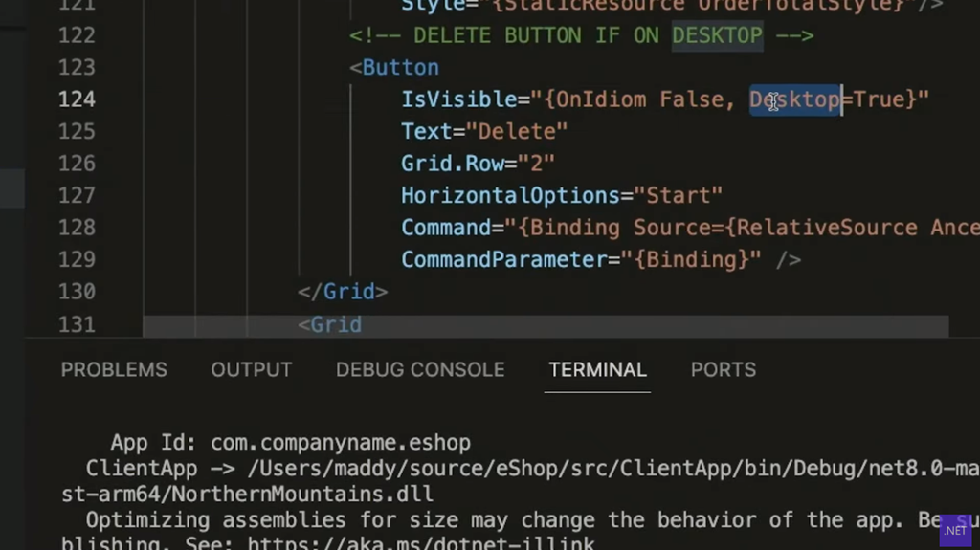The height and width of the screenshot is (550, 980).
Task: Click the HorizontalOptions attribute name
Action: (x=510, y=195)
